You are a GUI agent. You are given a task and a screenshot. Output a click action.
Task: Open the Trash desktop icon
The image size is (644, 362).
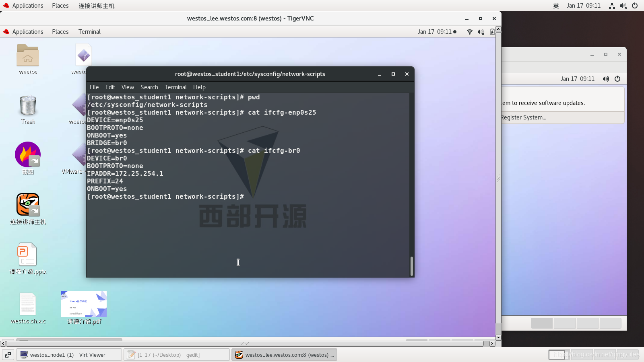[x=28, y=105]
